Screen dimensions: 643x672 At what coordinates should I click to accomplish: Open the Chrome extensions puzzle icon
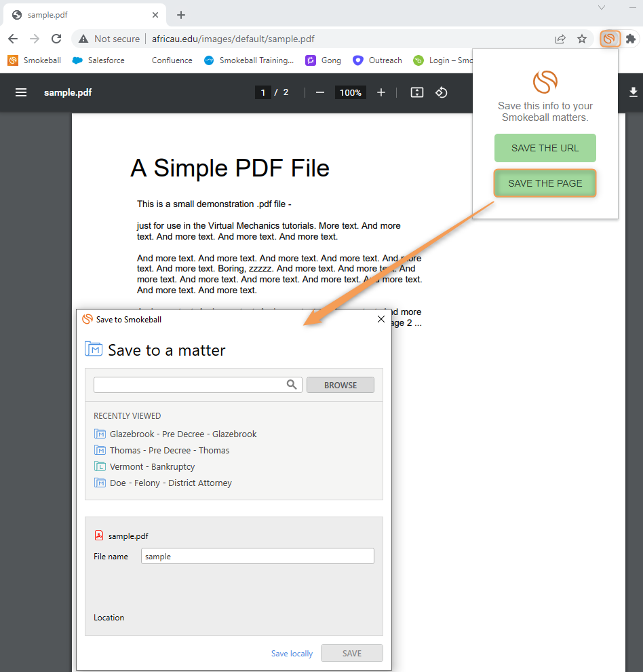tap(631, 39)
